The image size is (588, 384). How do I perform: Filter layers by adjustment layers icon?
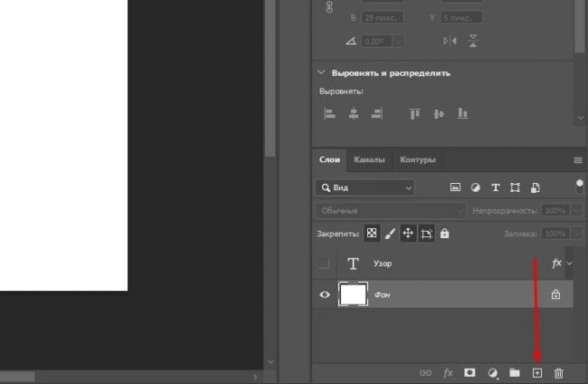(476, 187)
